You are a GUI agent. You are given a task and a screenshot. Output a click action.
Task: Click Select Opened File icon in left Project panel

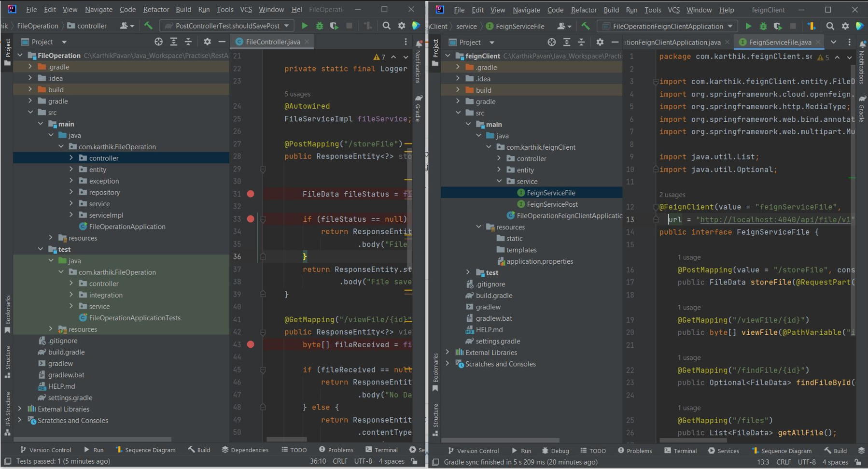(x=158, y=42)
